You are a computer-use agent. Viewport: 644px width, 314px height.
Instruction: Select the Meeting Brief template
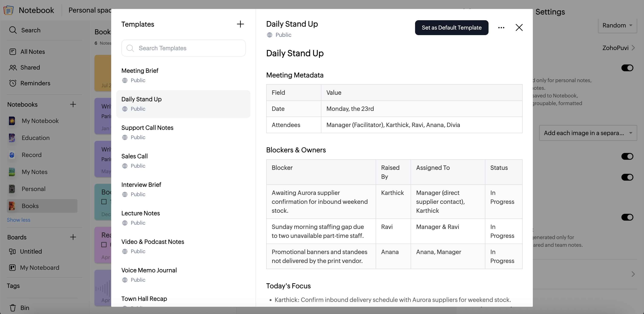click(183, 75)
